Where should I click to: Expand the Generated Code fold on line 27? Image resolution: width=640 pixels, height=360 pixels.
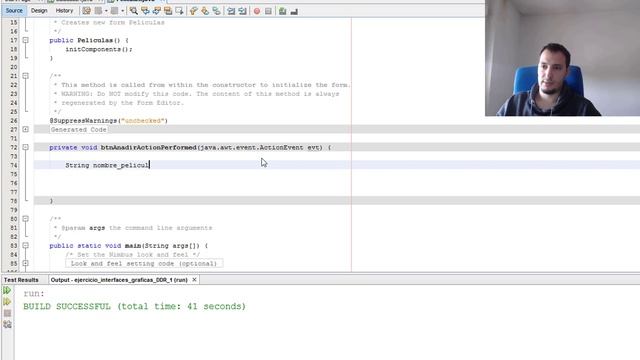click(x=25, y=129)
